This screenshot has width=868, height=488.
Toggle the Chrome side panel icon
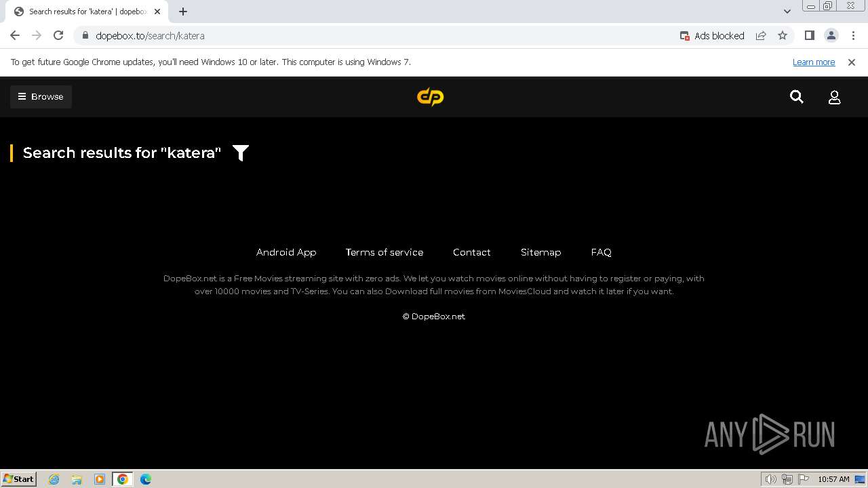point(810,36)
